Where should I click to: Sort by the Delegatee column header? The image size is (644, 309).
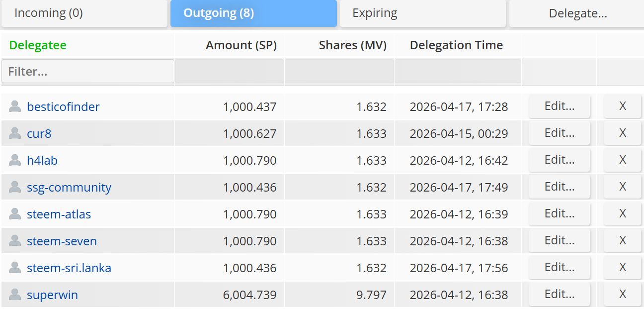38,45
